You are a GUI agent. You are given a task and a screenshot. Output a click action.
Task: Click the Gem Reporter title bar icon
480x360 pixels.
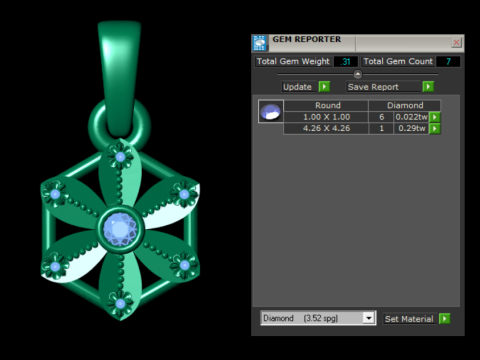(260, 43)
